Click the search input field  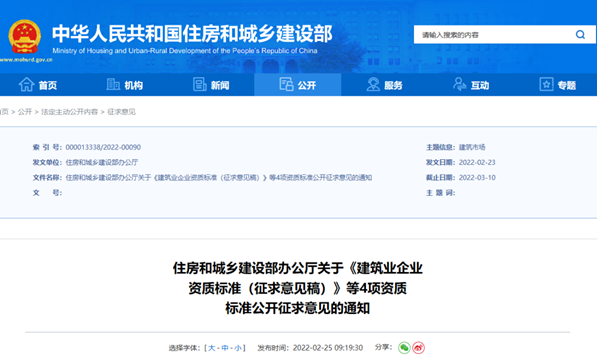point(494,35)
